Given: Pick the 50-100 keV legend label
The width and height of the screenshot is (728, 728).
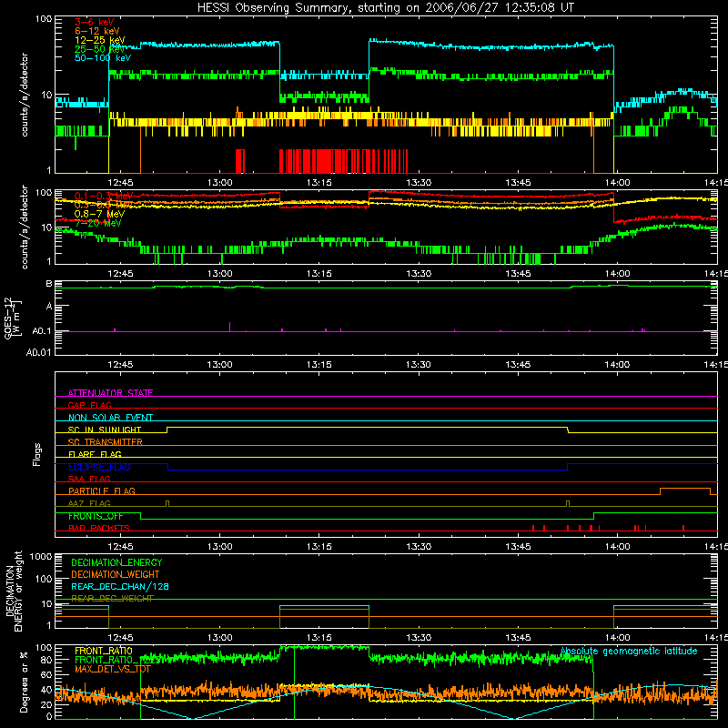Looking at the screenshot, I should 103,58.
